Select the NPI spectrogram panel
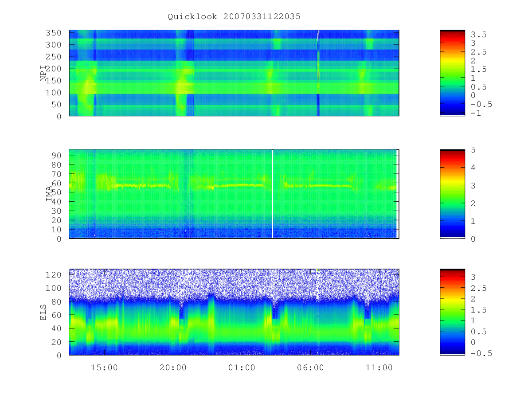The image size is (532, 399). pos(234,73)
